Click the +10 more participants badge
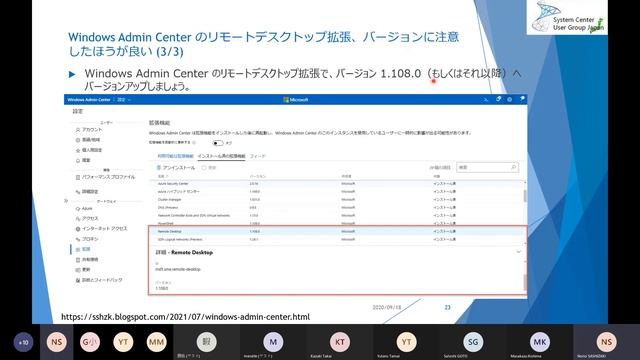The width and height of the screenshot is (640, 360). (23, 342)
